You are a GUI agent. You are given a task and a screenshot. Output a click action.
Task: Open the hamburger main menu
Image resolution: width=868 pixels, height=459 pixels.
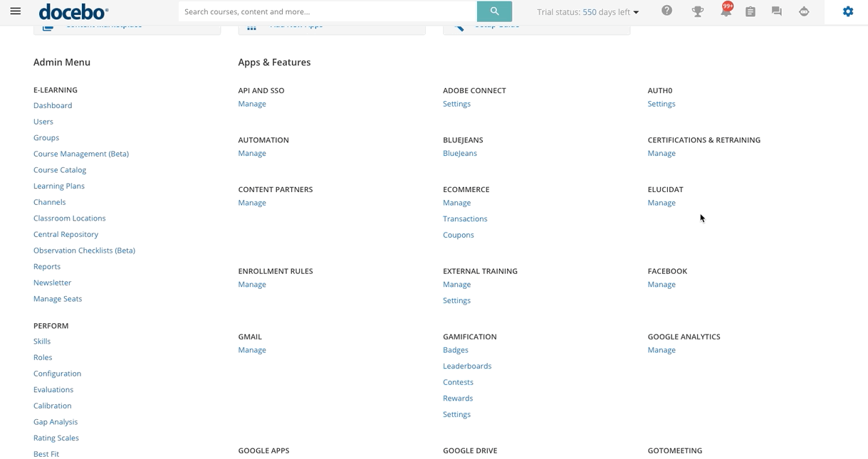coord(16,11)
